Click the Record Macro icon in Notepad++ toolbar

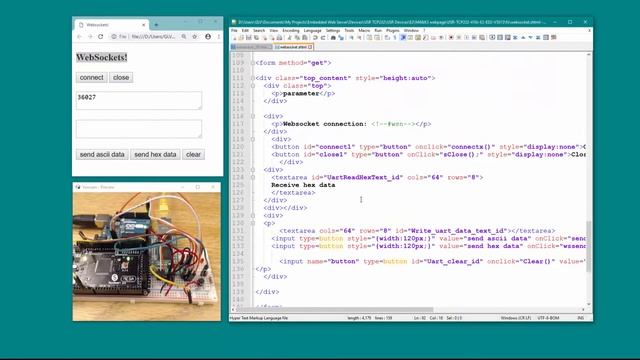[x=451, y=38]
